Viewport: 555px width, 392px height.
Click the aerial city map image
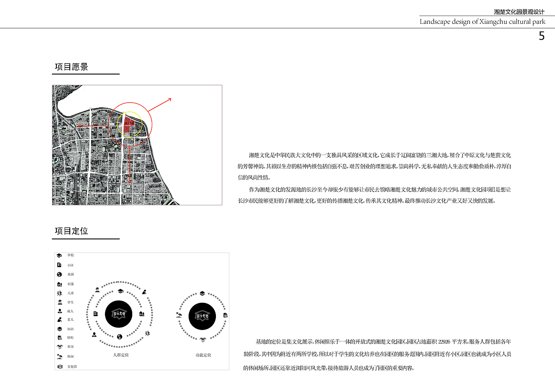point(137,145)
